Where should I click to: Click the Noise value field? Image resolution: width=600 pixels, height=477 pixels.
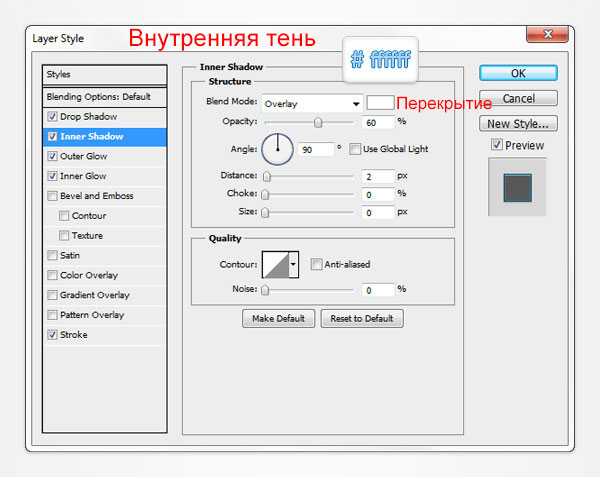coord(378,290)
